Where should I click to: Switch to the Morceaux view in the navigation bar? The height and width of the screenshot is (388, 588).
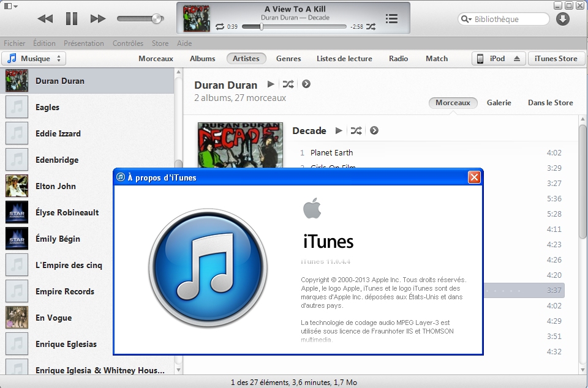[x=156, y=58]
